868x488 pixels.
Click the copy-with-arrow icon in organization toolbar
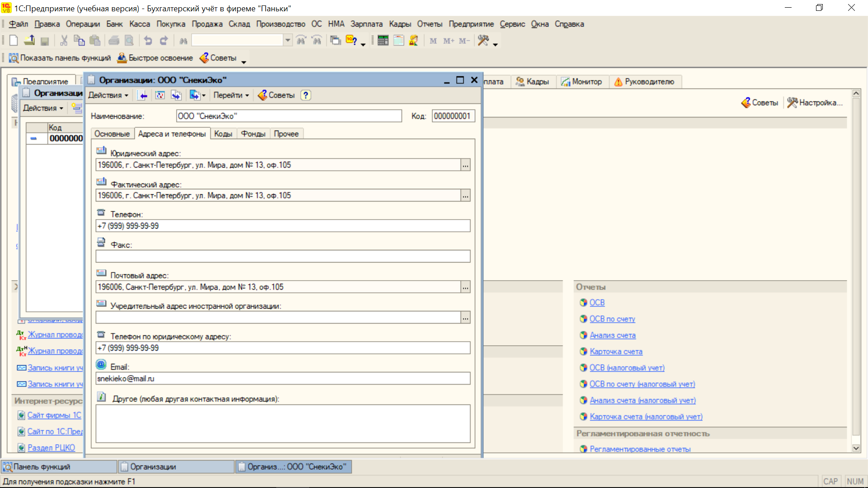[x=176, y=95]
